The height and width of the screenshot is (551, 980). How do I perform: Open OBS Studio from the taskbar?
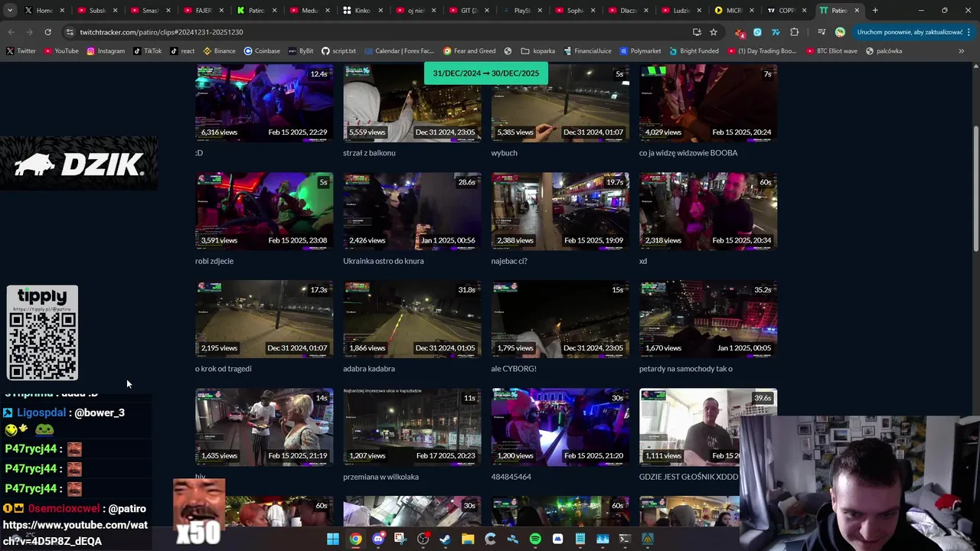point(423,539)
